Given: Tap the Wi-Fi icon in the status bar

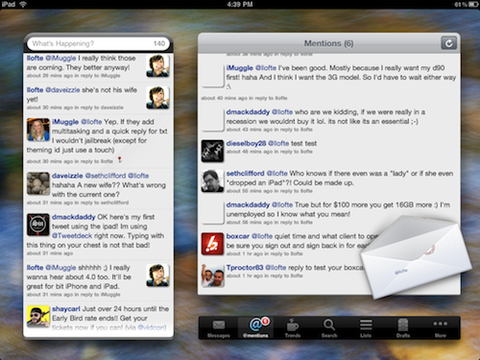Looking at the screenshot, I should point(23,4).
